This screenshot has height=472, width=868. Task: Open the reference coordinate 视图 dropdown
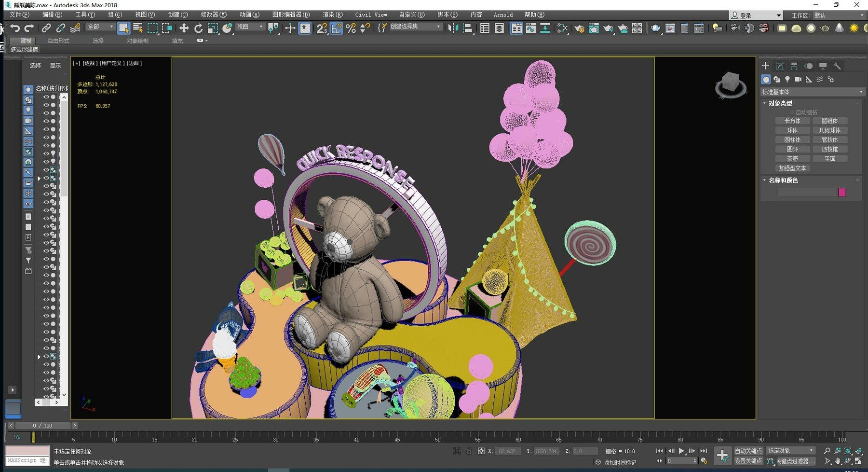tap(250, 27)
